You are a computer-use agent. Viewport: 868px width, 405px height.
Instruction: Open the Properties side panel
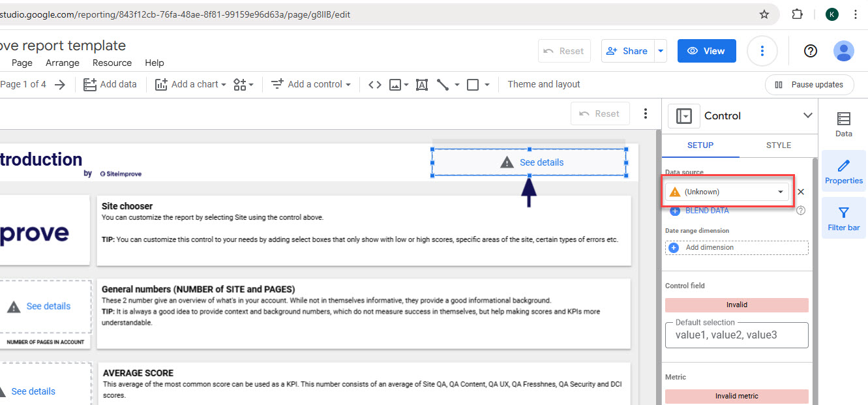click(844, 170)
